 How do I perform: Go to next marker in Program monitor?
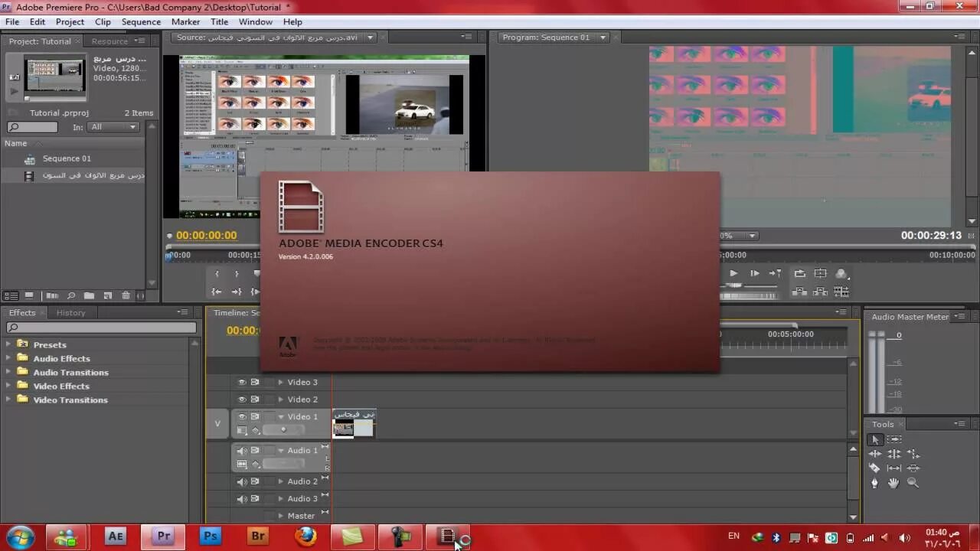(775, 273)
